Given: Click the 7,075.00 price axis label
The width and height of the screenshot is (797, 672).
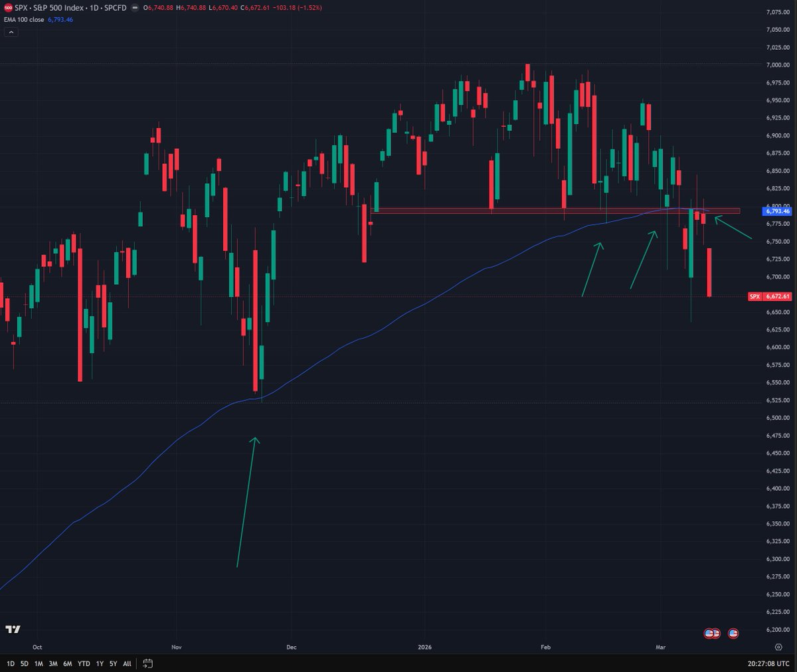Looking at the screenshot, I should pyautogui.click(x=777, y=12).
